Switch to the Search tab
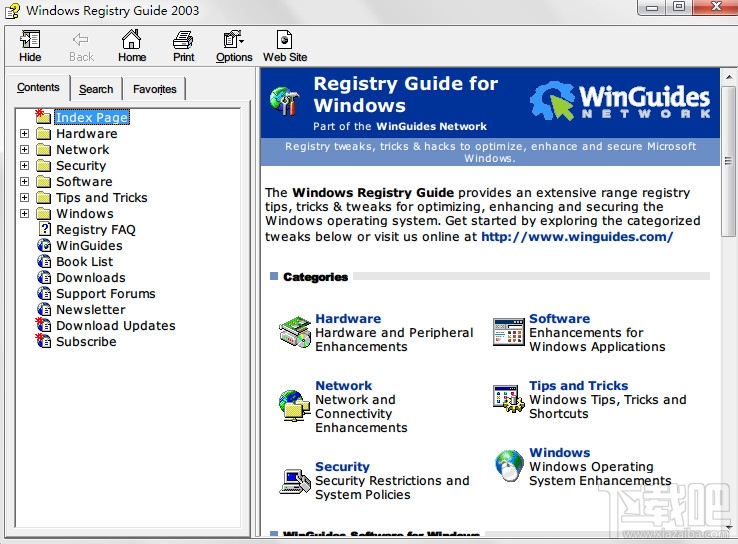738x544 pixels. (96, 89)
